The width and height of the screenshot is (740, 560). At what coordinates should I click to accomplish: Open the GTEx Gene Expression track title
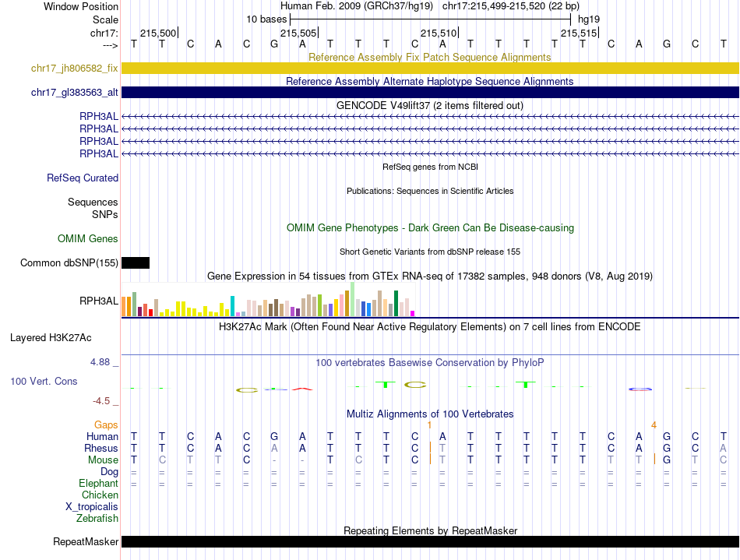coord(430,276)
